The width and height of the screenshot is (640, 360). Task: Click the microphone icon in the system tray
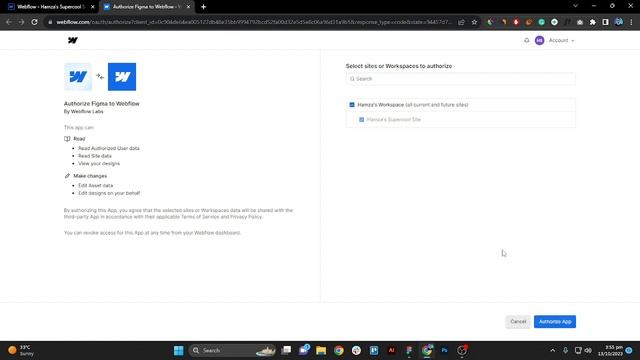point(565,350)
